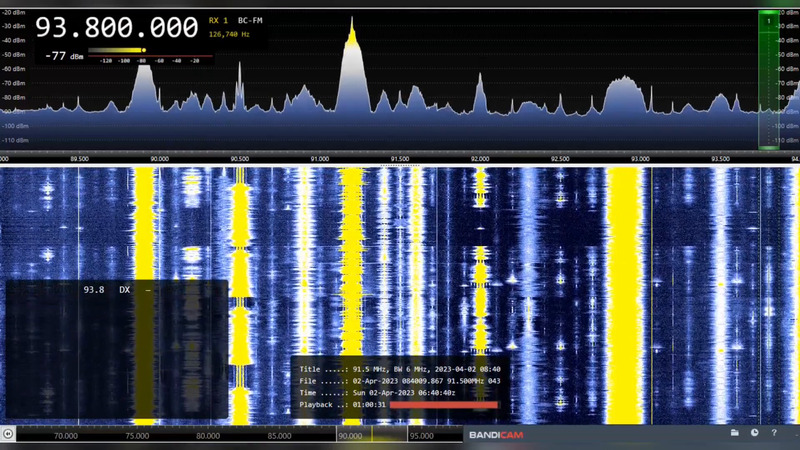Click the -60 mark on signal meter scale

pos(159,61)
